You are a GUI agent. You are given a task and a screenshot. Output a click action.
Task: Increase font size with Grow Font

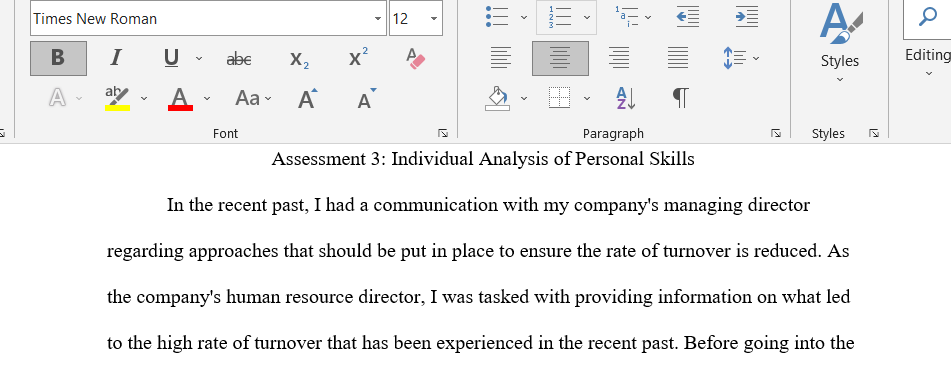pyautogui.click(x=307, y=98)
